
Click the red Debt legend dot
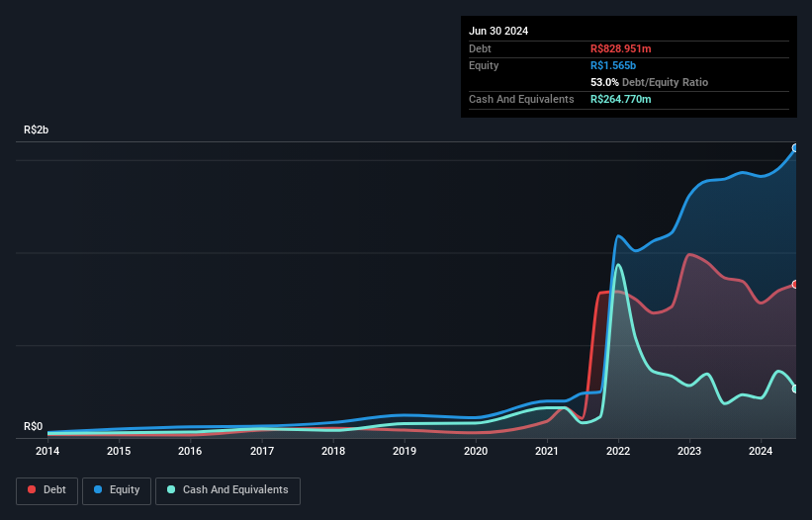click(x=32, y=489)
